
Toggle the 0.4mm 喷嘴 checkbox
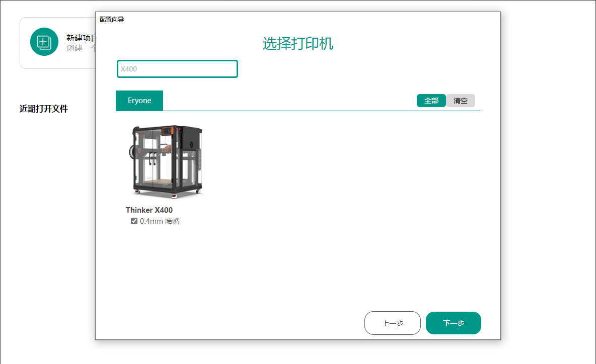point(134,221)
